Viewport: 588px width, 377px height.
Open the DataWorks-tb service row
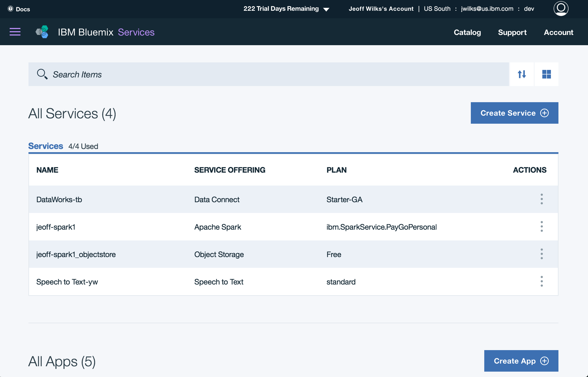(59, 200)
